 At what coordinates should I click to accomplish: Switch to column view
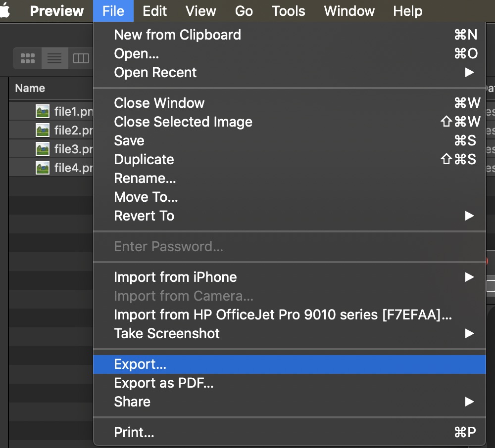81,58
